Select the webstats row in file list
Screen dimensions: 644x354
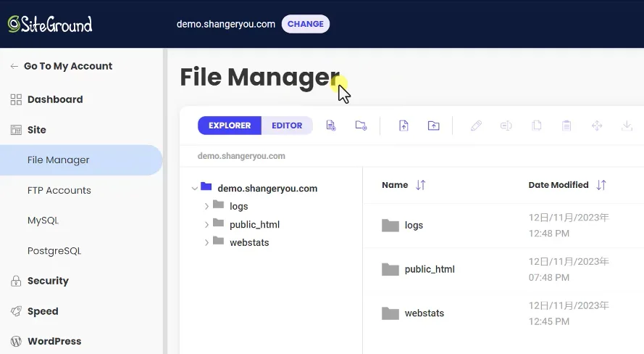tap(503, 313)
